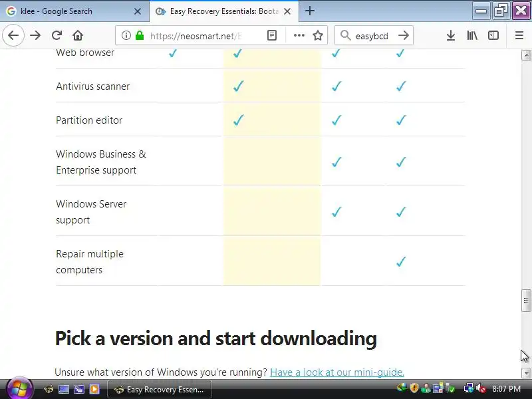
Task: Click the security shield tray icon
Action: click(x=414, y=388)
